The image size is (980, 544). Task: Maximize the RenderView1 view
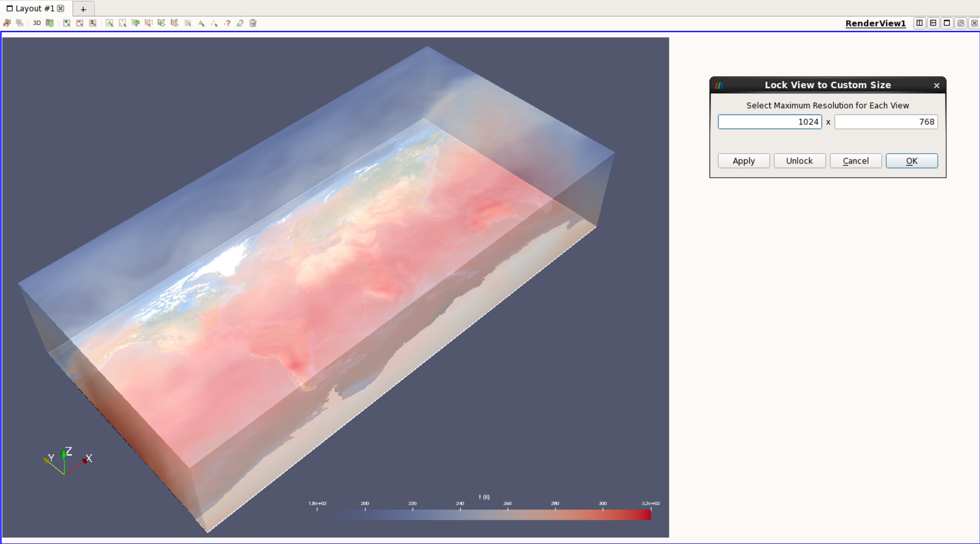tap(947, 23)
